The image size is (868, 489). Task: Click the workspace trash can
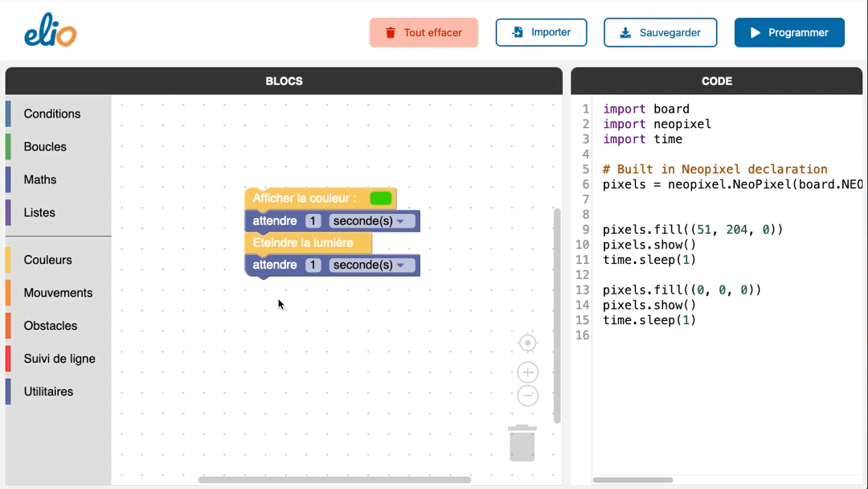pyautogui.click(x=522, y=443)
